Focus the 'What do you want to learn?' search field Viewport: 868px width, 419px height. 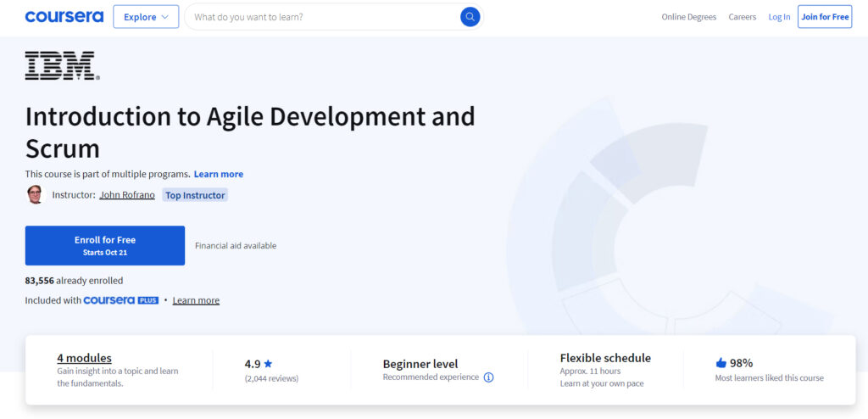click(322, 17)
